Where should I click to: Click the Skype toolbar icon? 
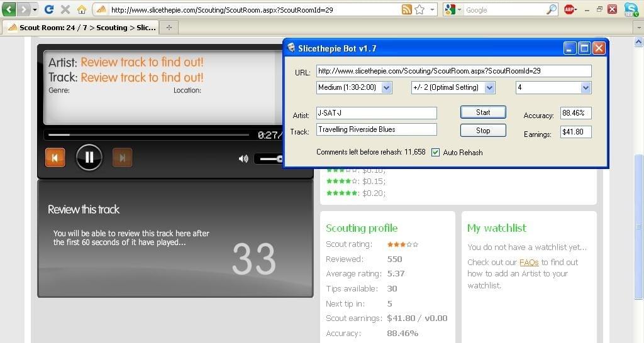coord(631,9)
